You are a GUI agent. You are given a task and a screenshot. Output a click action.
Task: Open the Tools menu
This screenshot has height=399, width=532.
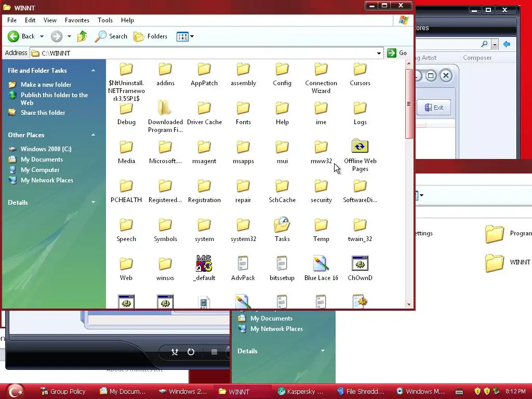tap(105, 20)
